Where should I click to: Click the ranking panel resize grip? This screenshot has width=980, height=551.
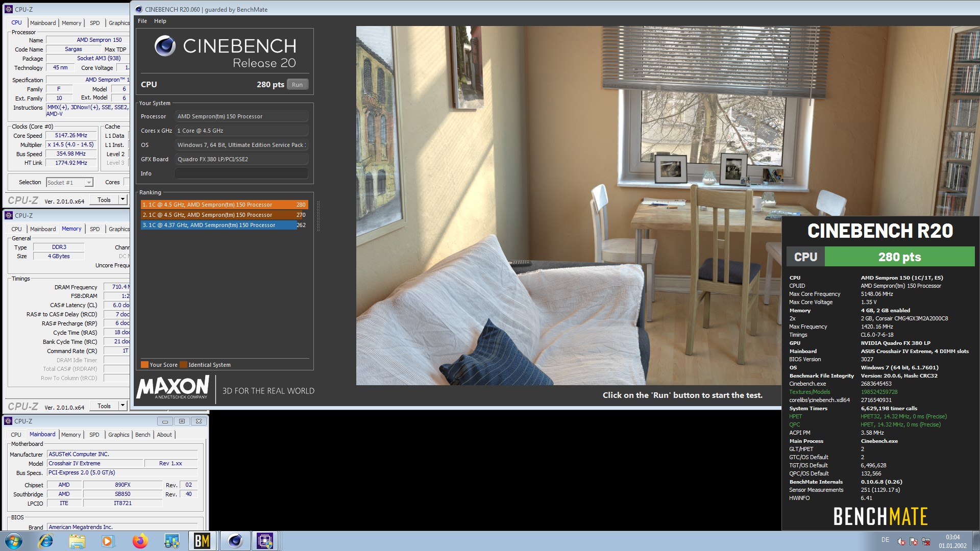pos(318,216)
